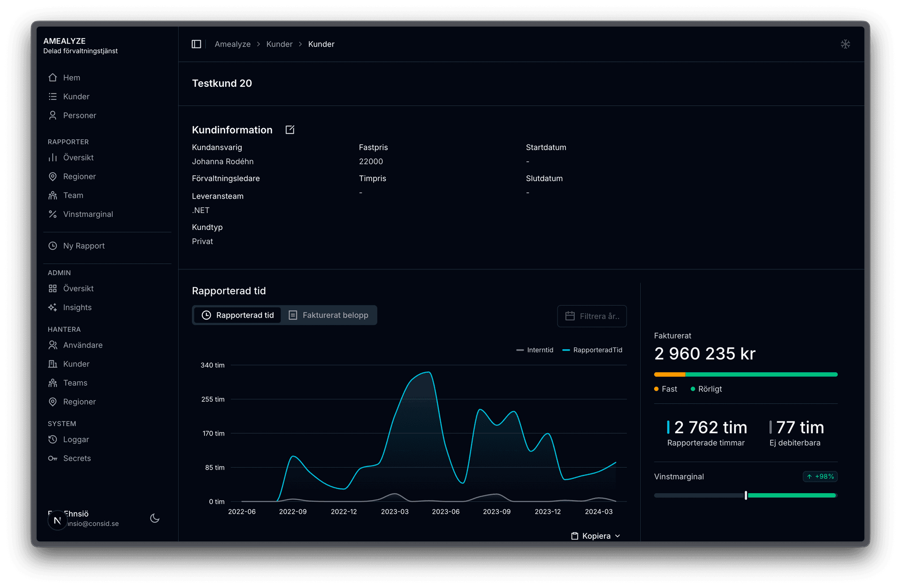Switch to the Fakturerat belopp tab
This screenshot has height=588, width=901.
(329, 315)
